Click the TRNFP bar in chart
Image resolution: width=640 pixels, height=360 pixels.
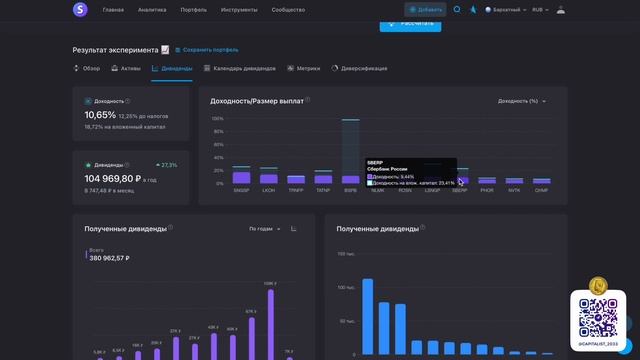[x=296, y=180]
